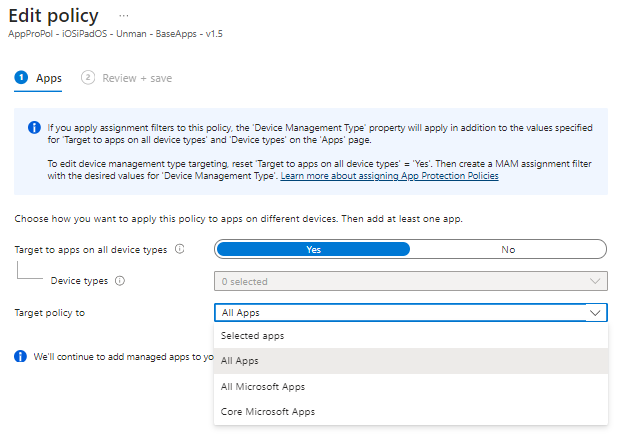
Task: Click the 'Device types' label
Action: click(79, 281)
